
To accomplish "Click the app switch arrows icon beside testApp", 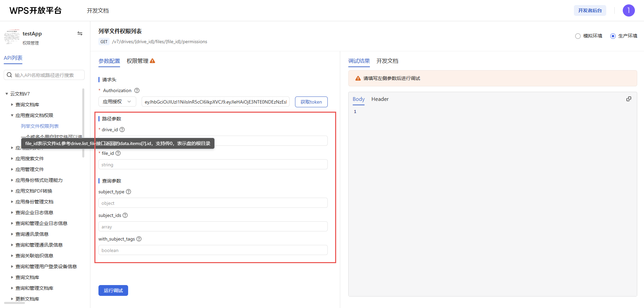I will (x=80, y=33).
